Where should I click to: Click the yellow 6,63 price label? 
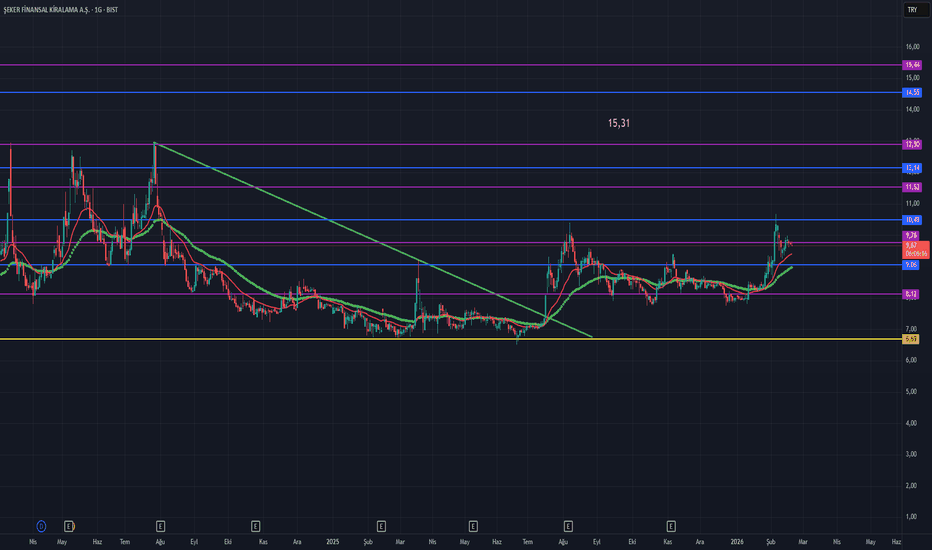(x=912, y=340)
